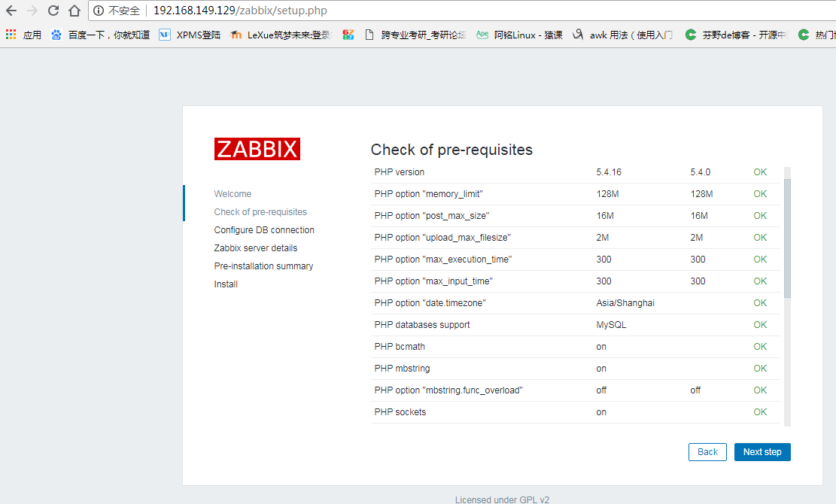The width and height of the screenshot is (836, 504).
Task: Select Check of pre-requisites sidebar step
Action: 260,212
